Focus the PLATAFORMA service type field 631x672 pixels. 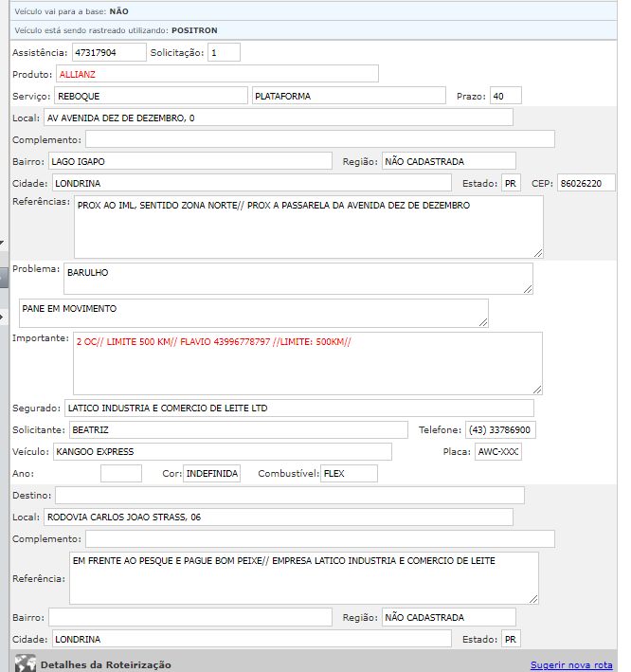348,96
